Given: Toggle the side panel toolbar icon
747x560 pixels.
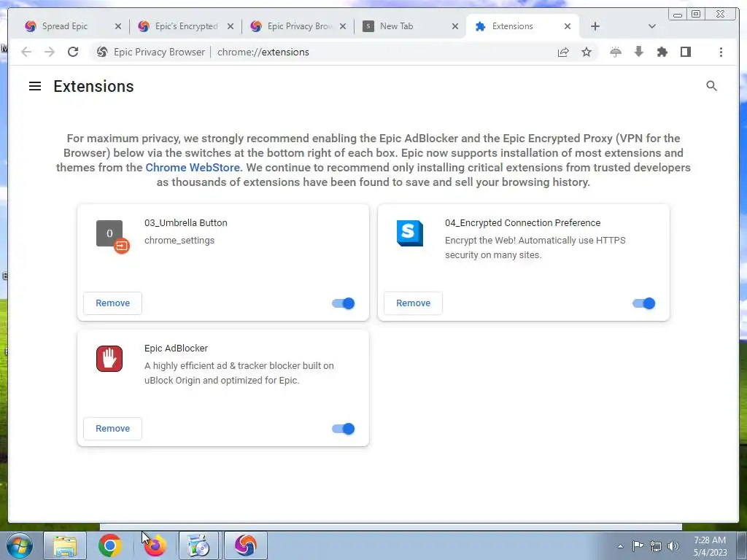Looking at the screenshot, I should (686, 52).
